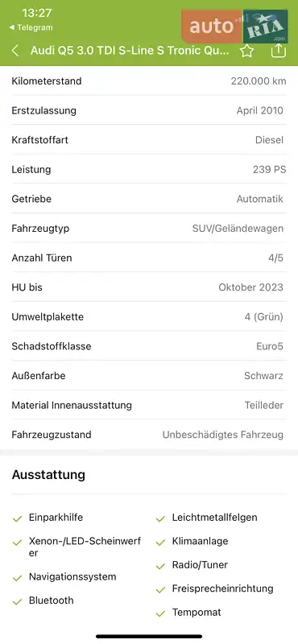Select the Kilometerstand row
298x644 pixels.
(149, 81)
